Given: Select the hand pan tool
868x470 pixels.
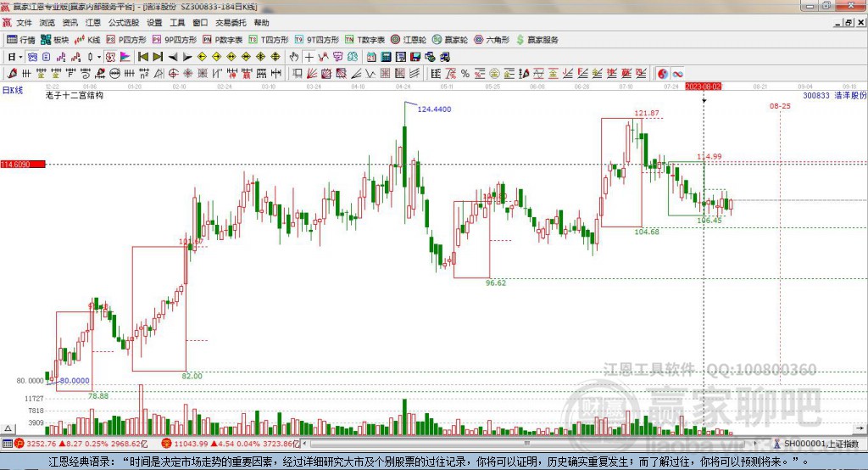Looking at the screenshot, I should click(x=294, y=57).
